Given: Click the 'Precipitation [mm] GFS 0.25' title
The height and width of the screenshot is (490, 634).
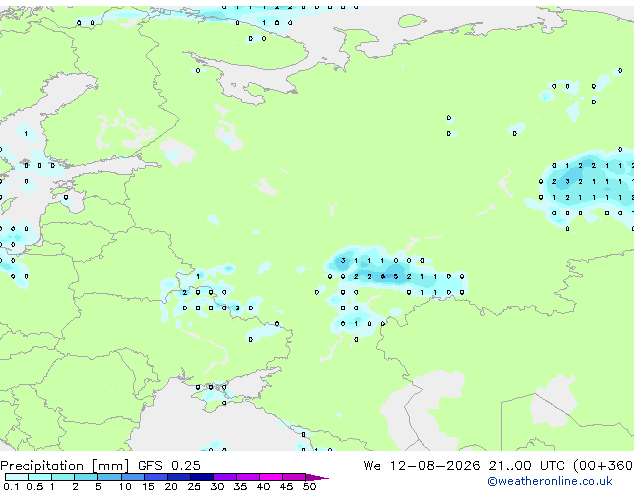Looking at the screenshot, I should coord(100,466).
